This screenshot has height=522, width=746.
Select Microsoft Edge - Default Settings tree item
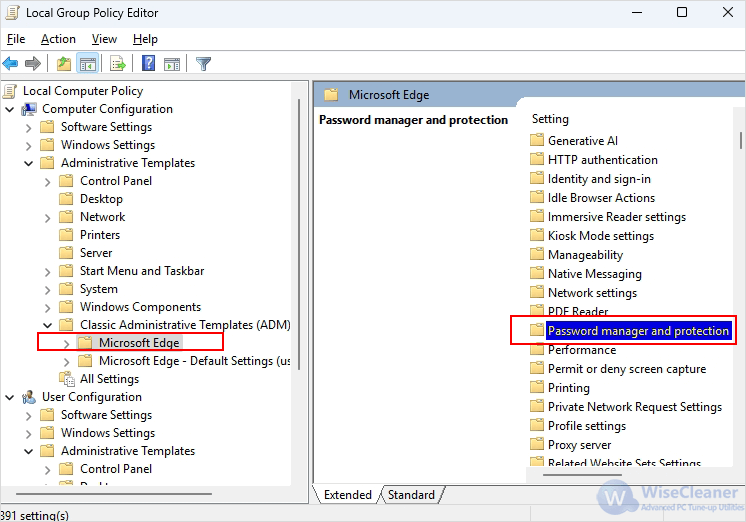click(x=195, y=361)
